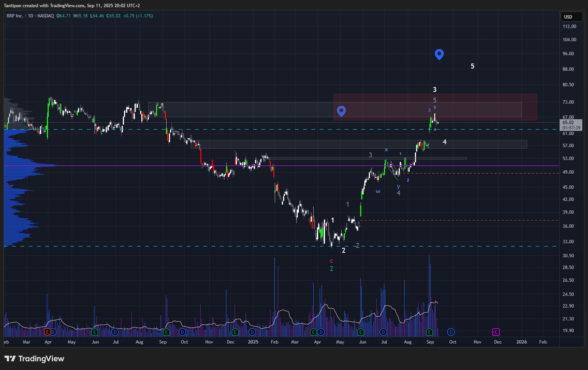
Task: Click the future dividend marker near October 2025
Action: click(x=451, y=332)
